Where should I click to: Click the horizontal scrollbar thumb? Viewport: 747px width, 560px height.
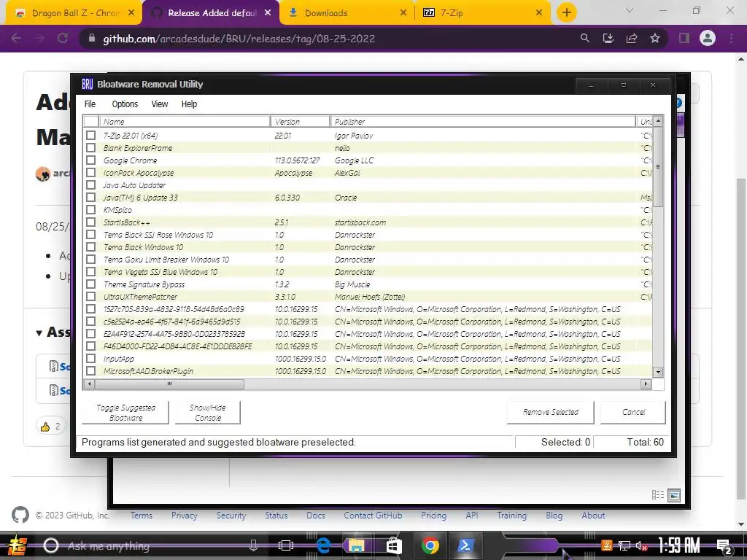click(x=169, y=384)
